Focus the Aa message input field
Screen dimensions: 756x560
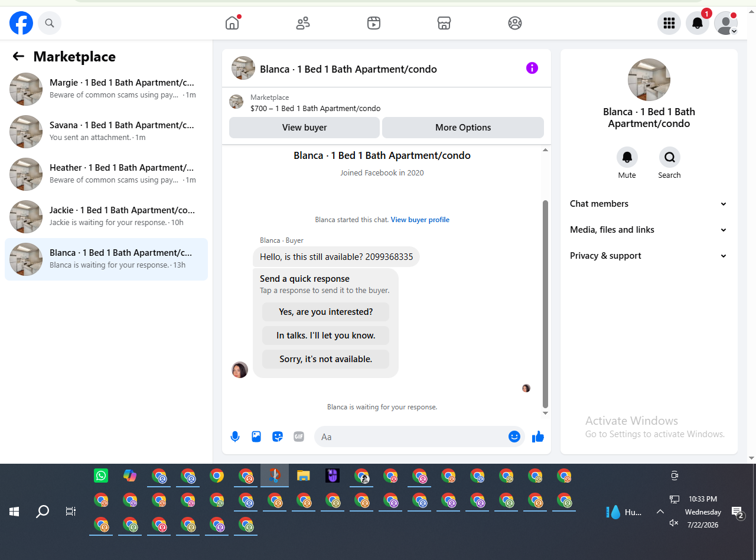pyautogui.click(x=412, y=437)
